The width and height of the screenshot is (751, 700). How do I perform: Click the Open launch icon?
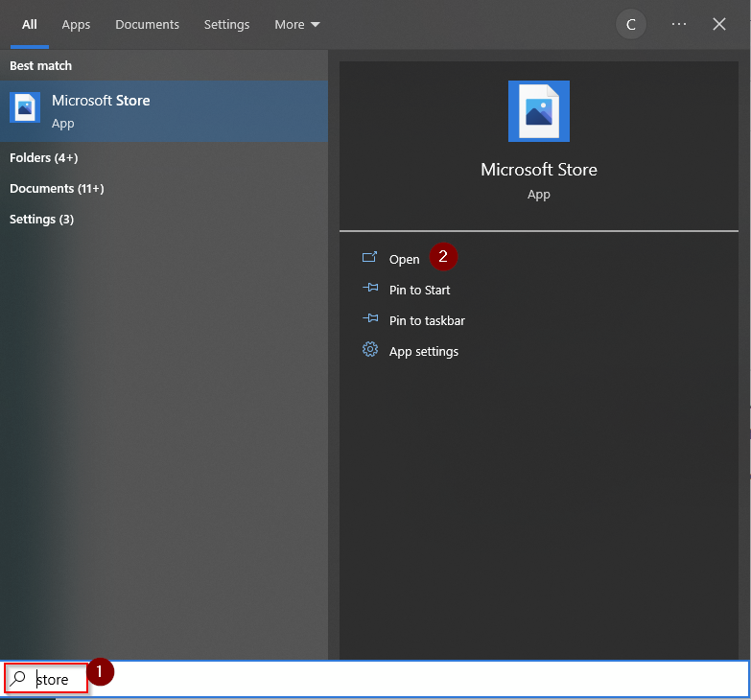(x=369, y=258)
